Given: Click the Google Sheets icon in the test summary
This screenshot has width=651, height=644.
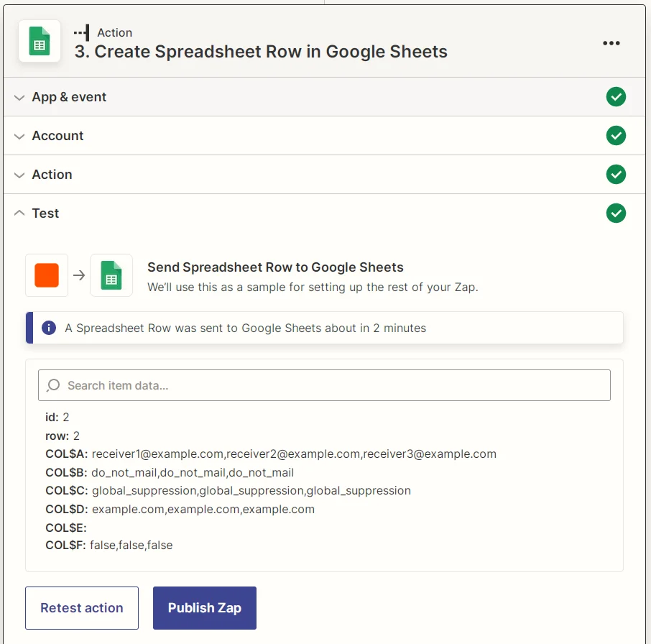Looking at the screenshot, I should pos(111,275).
